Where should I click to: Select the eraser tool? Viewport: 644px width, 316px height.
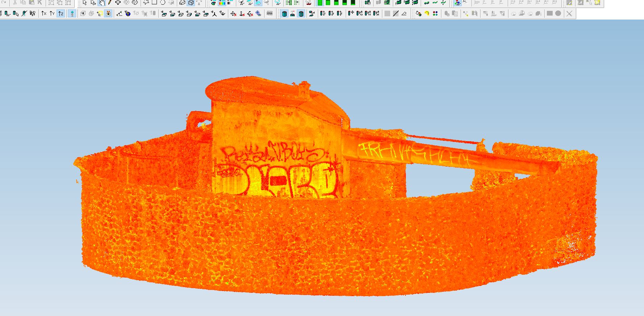pyautogui.click(x=182, y=3)
